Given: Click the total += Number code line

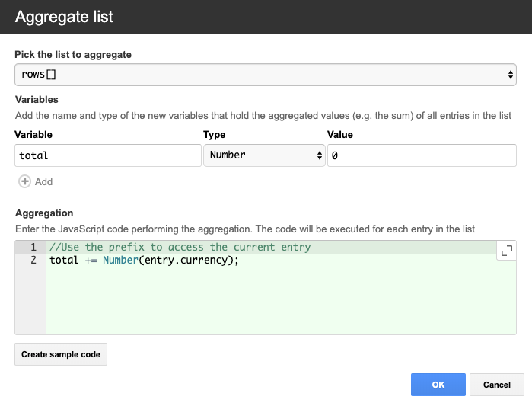Looking at the screenshot, I should (144, 260).
